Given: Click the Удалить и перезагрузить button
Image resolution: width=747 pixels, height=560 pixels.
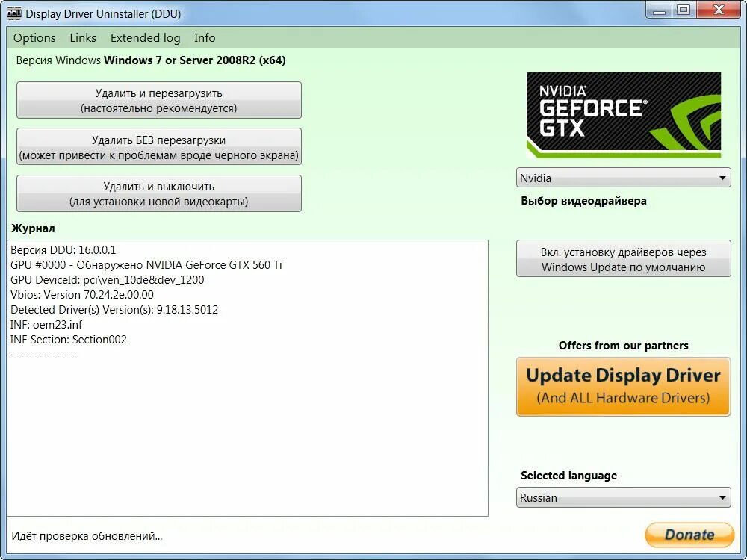Looking at the screenshot, I should [x=158, y=99].
